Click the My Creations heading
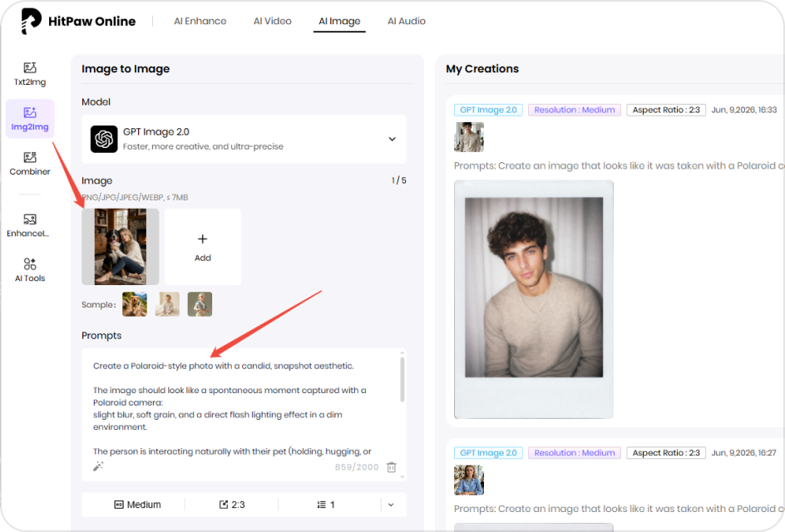The height and width of the screenshot is (532, 785). (x=482, y=69)
